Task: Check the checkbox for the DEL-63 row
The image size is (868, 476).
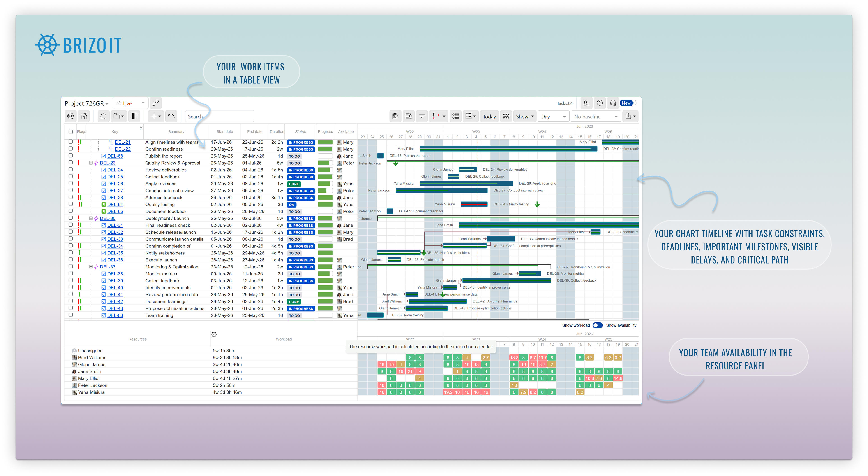Action: (x=70, y=315)
